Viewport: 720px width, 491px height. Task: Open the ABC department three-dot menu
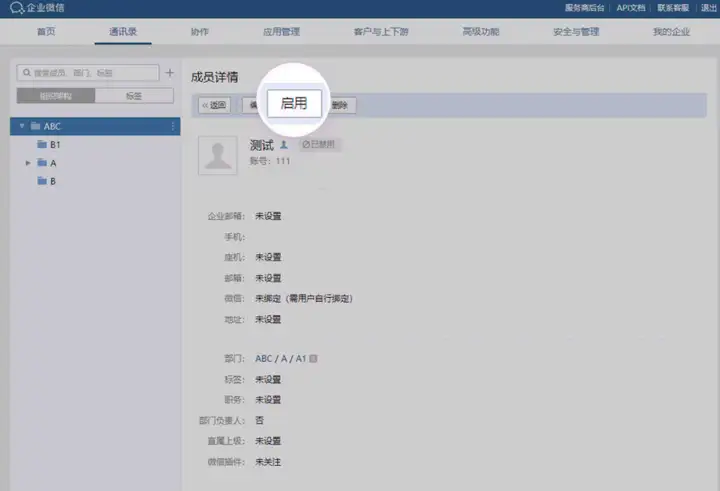tap(173, 126)
